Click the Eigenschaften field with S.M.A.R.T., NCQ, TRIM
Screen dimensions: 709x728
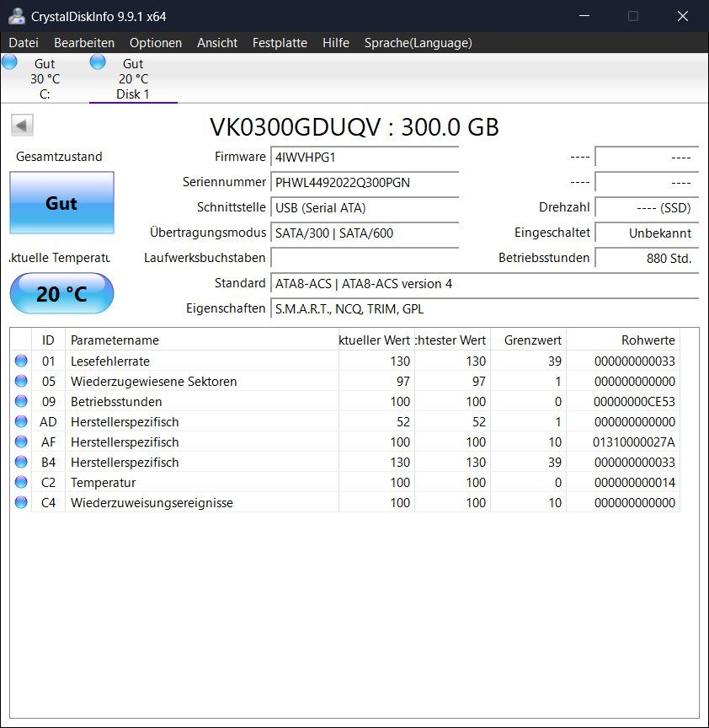pos(484,308)
